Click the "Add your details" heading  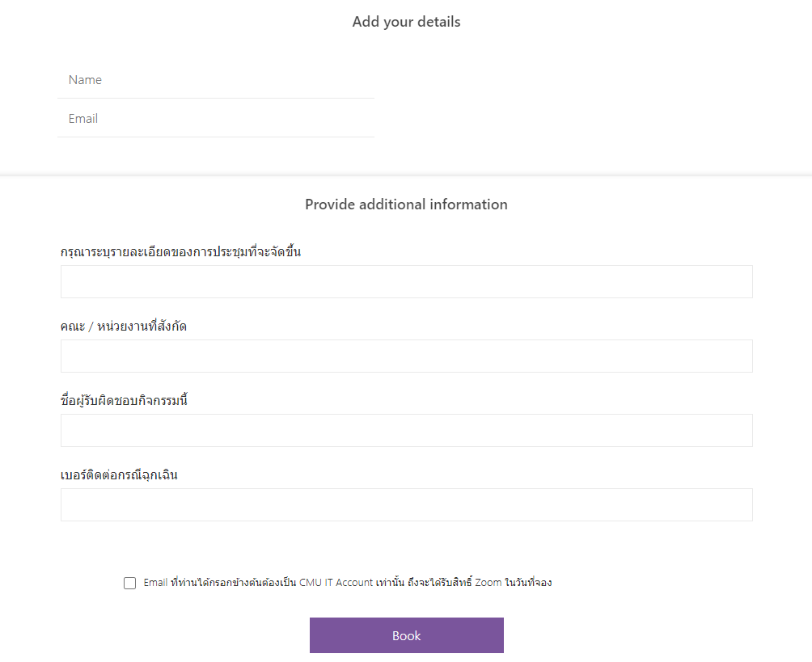[x=406, y=22]
